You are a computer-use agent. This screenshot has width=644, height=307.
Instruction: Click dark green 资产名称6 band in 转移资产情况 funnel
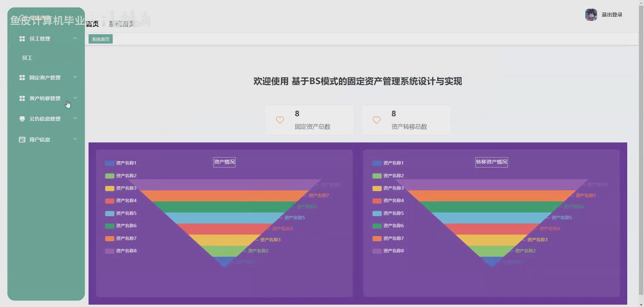point(491,207)
